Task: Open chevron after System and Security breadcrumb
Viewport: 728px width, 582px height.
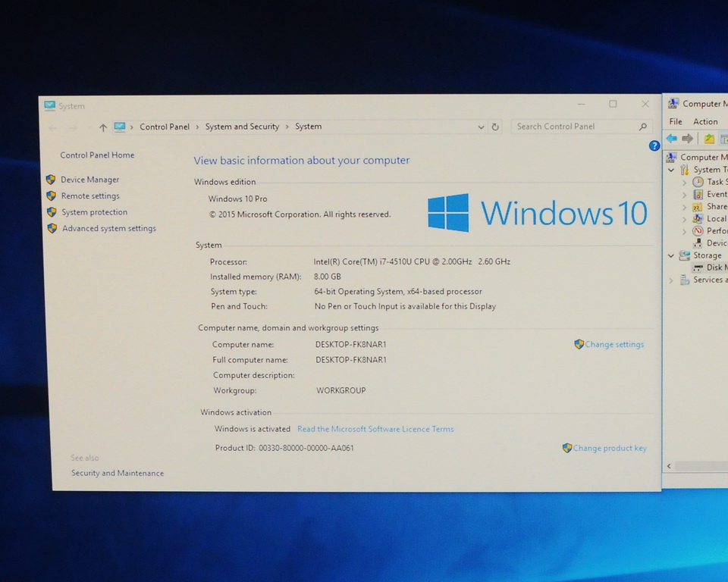Action: [x=287, y=127]
